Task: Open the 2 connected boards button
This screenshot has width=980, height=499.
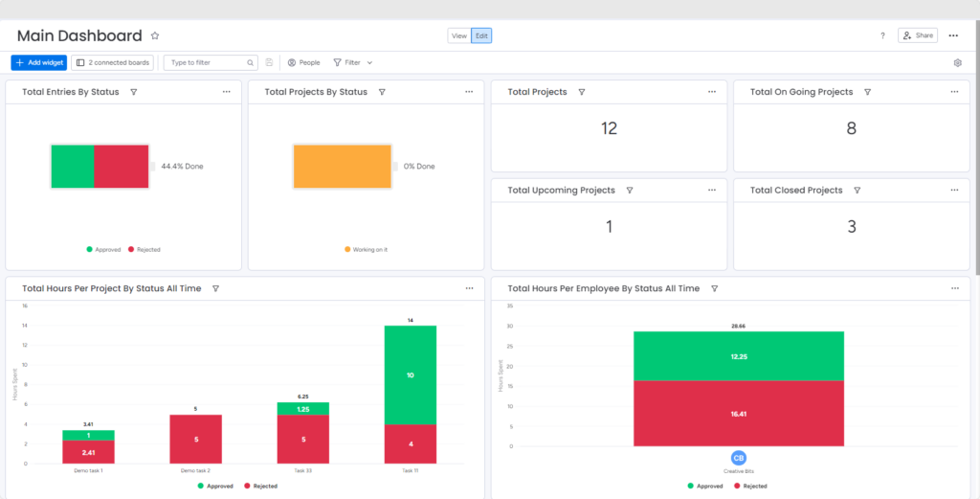Action: 113,62
